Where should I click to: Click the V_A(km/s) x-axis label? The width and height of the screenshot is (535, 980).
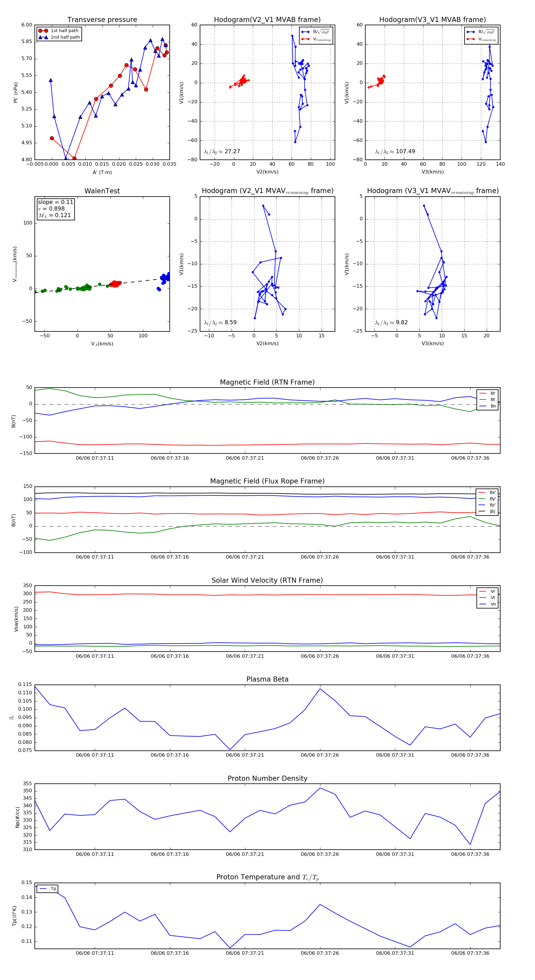102,344
